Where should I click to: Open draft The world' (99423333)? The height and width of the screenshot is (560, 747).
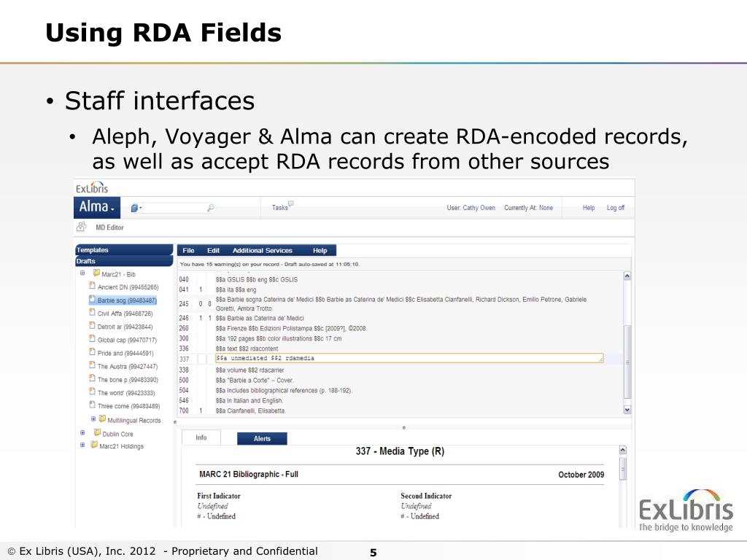(x=125, y=393)
